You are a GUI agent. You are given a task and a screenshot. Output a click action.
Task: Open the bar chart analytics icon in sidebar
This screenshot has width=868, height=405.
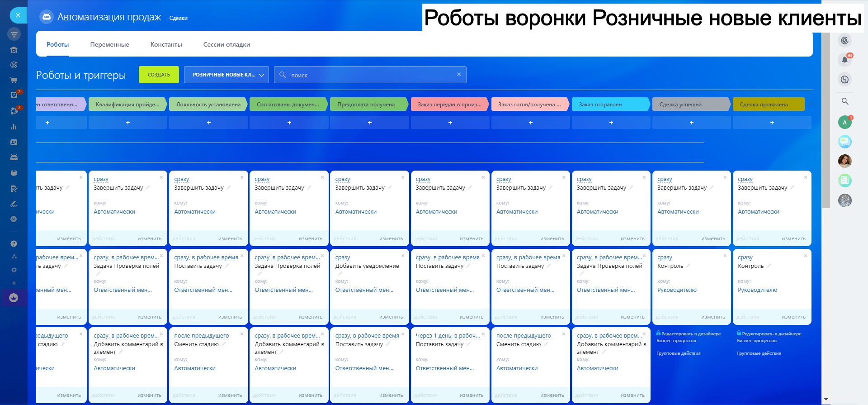click(x=14, y=127)
